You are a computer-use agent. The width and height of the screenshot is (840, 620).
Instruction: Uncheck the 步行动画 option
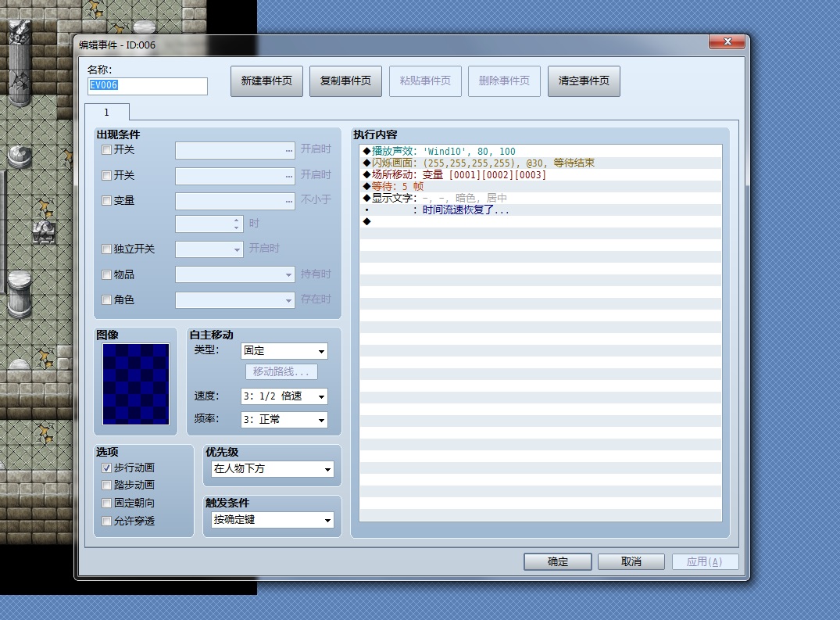tap(106, 468)
